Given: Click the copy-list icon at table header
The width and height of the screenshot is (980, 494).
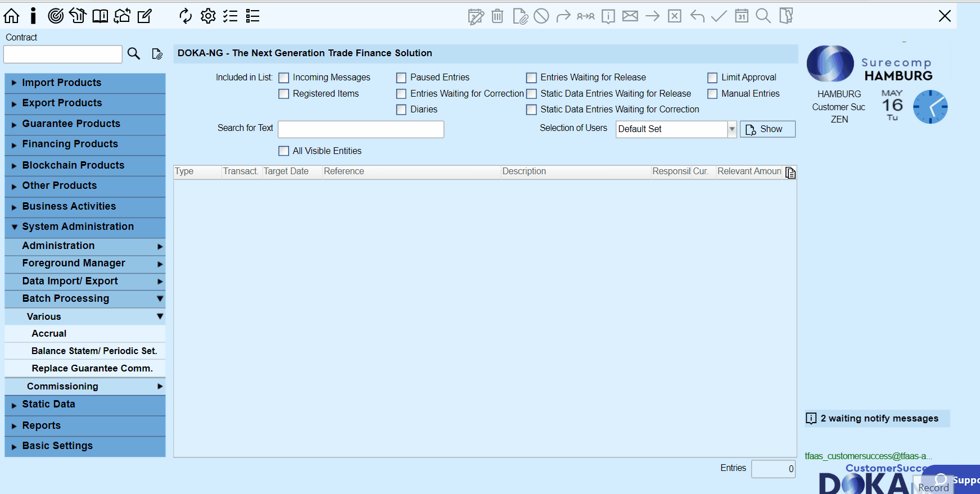Looking at the screenshot, I should point(791,173).
